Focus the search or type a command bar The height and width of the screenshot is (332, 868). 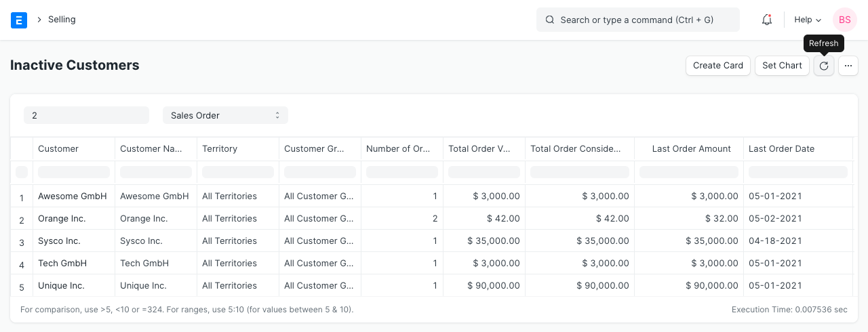click(644, 20)
